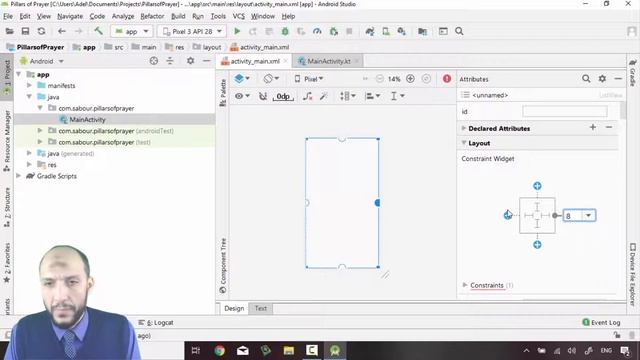640x360 pixels.
Task: Open the Build menu
Action: point(178,16)
